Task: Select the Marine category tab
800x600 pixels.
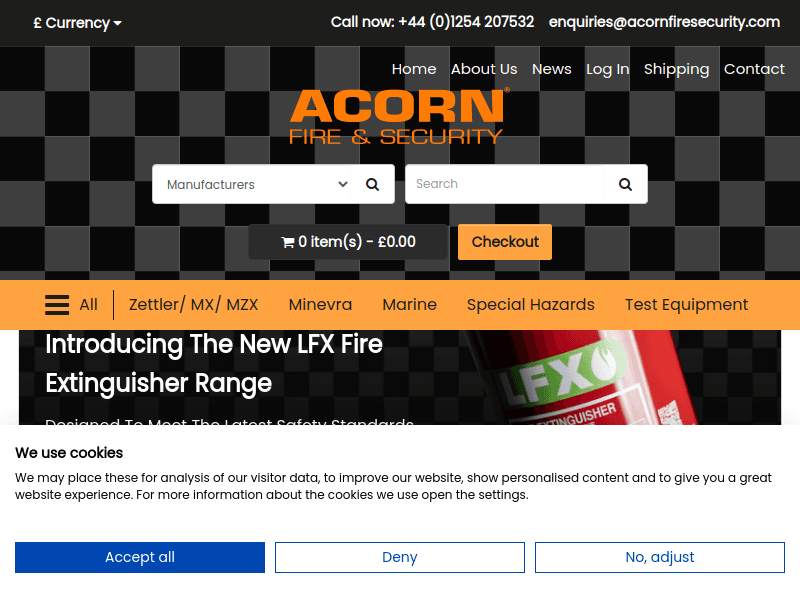Action: click(409, 305)
